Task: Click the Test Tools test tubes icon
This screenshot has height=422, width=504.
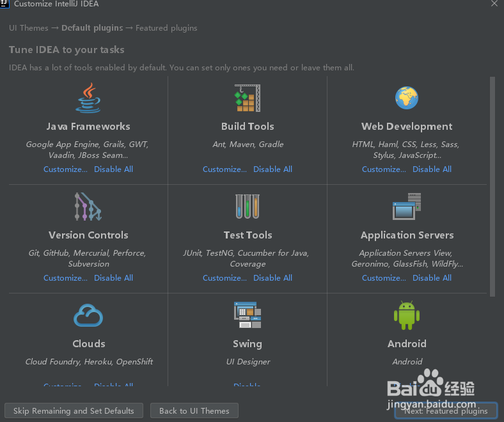Action: pyautogui.click(x=247, y=207)
